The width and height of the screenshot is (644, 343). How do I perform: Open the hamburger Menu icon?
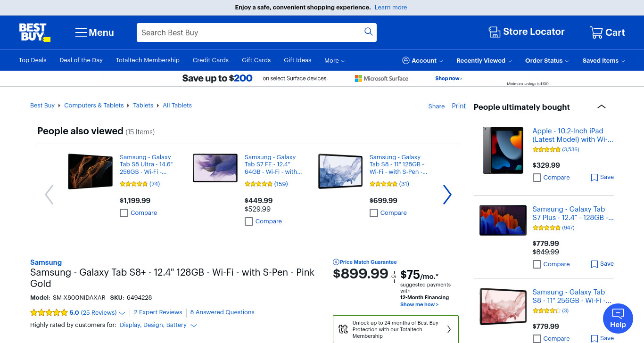pyautogui.click(x=81, y=33)
